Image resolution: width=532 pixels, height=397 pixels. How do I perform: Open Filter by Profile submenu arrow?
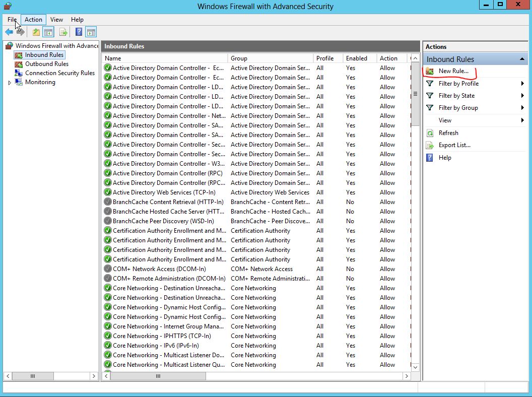pyautogui.click(x=522, y=84)
